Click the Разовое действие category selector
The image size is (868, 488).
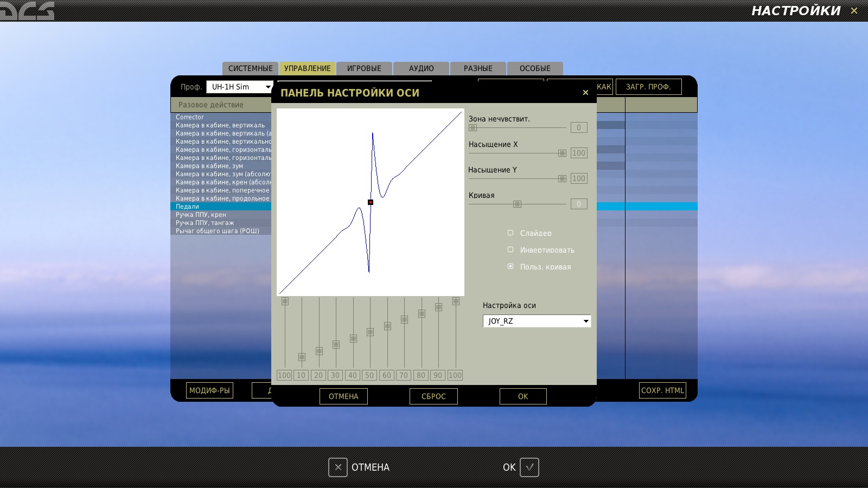(221, 105)
